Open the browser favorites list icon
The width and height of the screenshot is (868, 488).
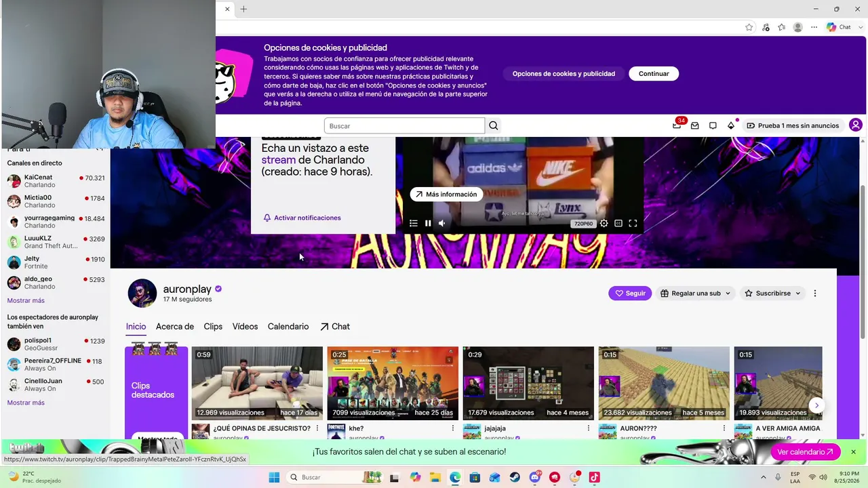782,27
